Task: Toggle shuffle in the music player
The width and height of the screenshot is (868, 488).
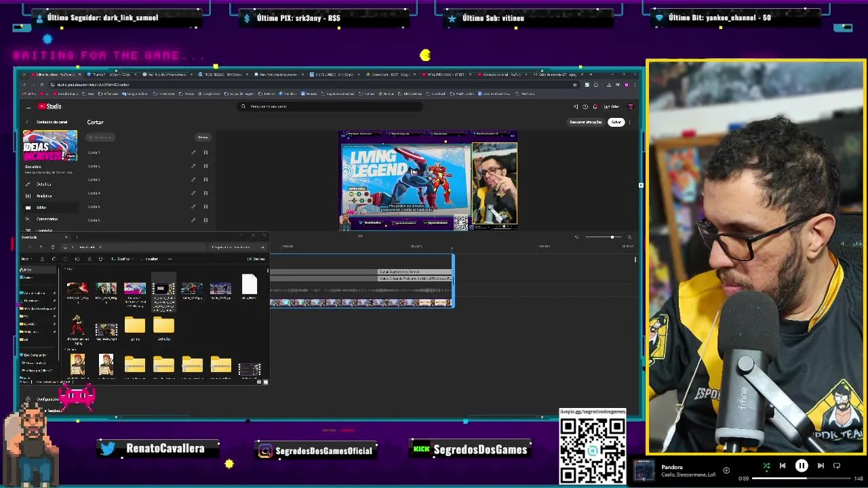Action: pos(766,466)
